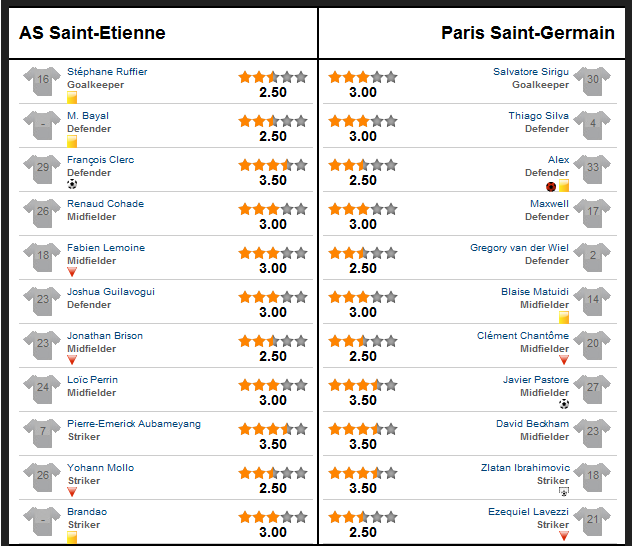The height and width of the screenshot is (546, 632).
Task: Click Aubameyang's number 7 jersey icon
Action: (42, 433)
